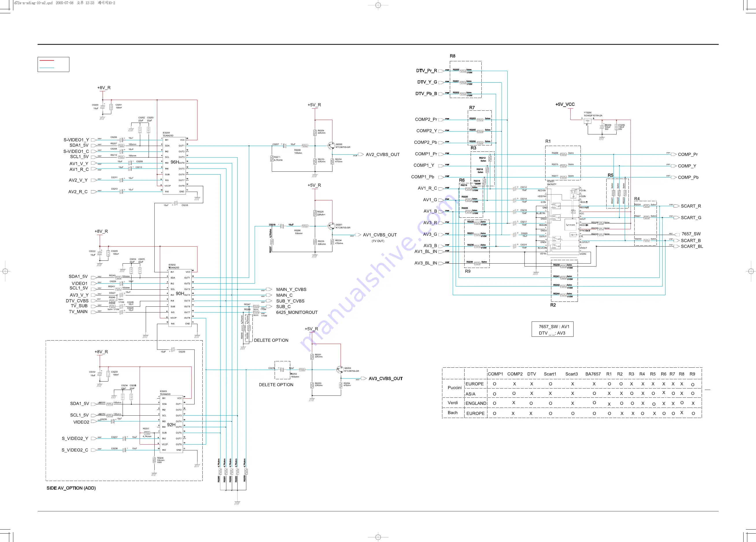Click the Q0202 transistor symbol
The height and width of the screenshot is (542, 756).
point(340,369)
